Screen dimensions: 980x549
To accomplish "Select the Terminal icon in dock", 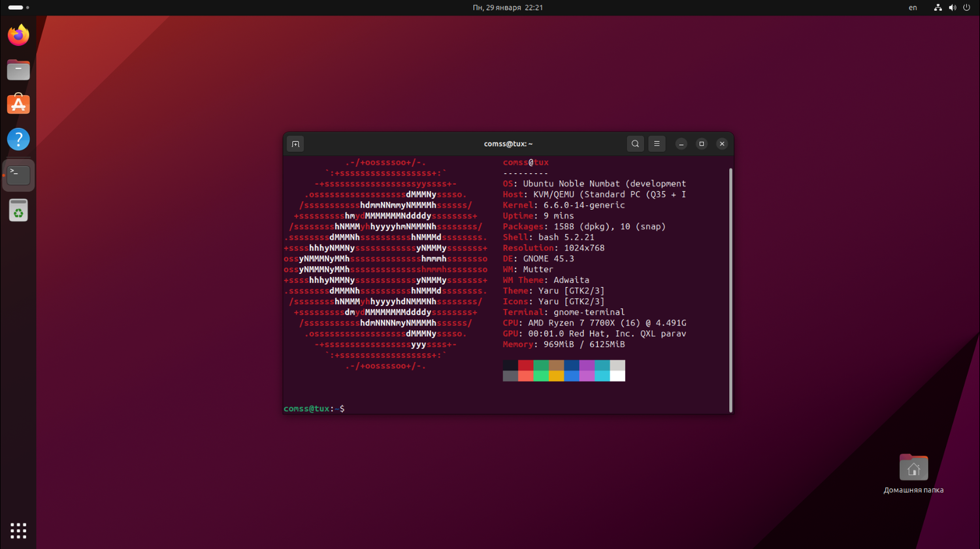I will point(18,175).
